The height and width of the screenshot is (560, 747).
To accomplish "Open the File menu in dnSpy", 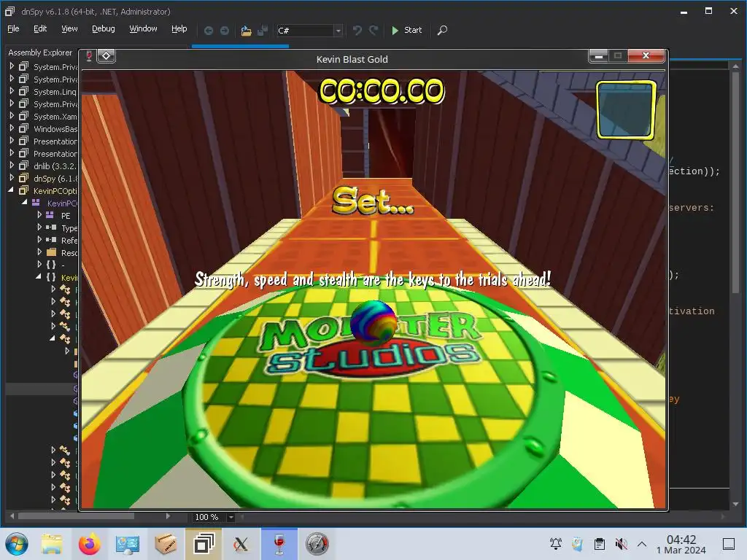I will point(13,29).
